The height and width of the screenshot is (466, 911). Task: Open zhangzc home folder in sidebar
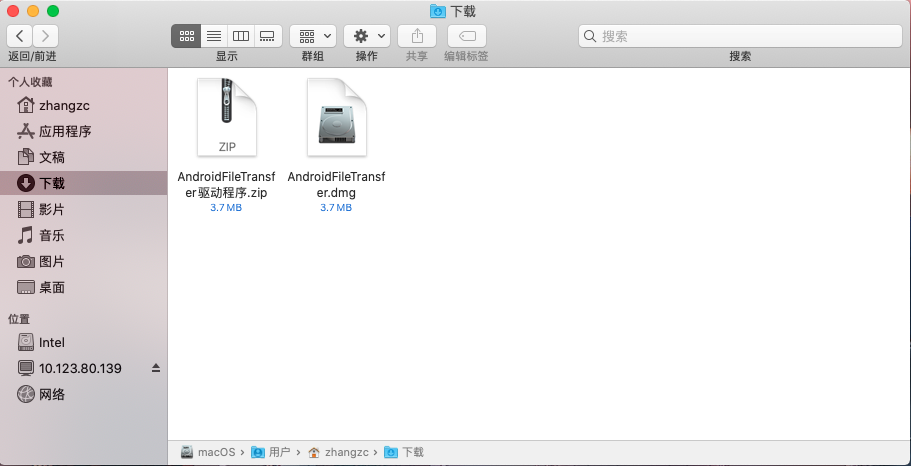84,106
